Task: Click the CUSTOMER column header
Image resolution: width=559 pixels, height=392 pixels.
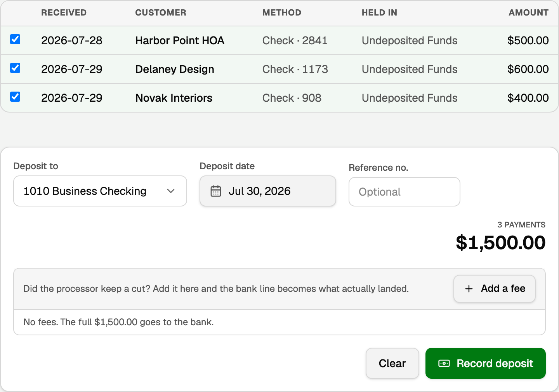Action: tap(161, 13)
